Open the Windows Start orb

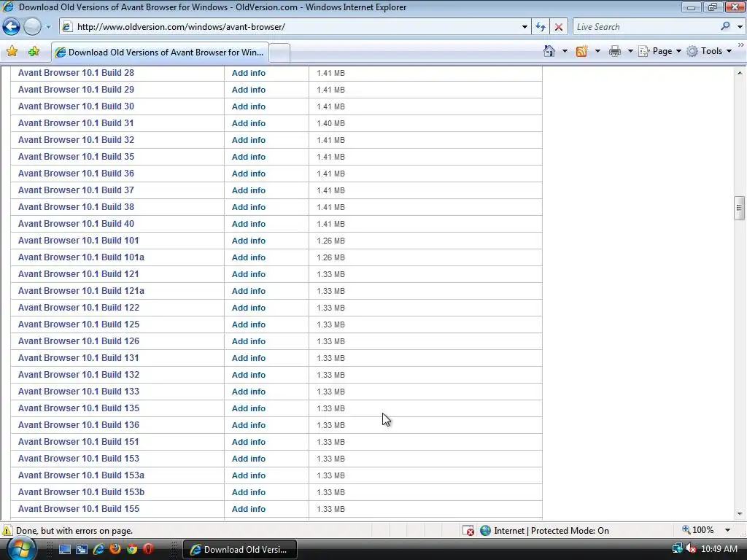[x=20, y=548]
